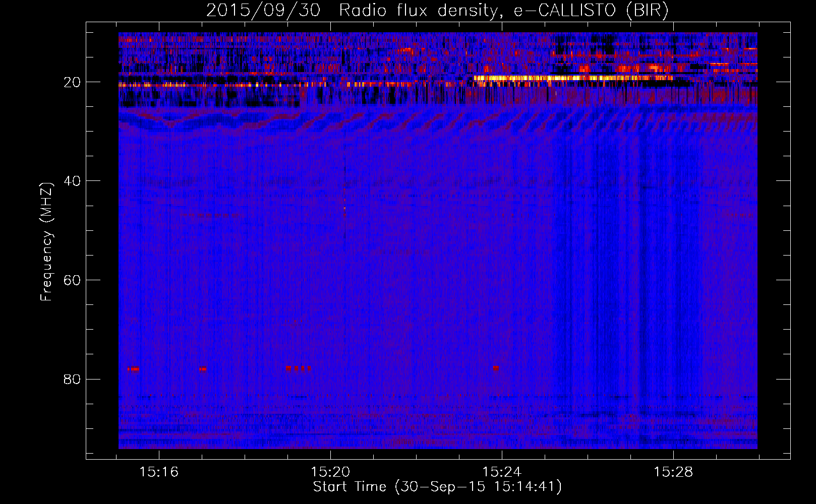Click the 15:20 time axis label

click(x=330, y=472)
